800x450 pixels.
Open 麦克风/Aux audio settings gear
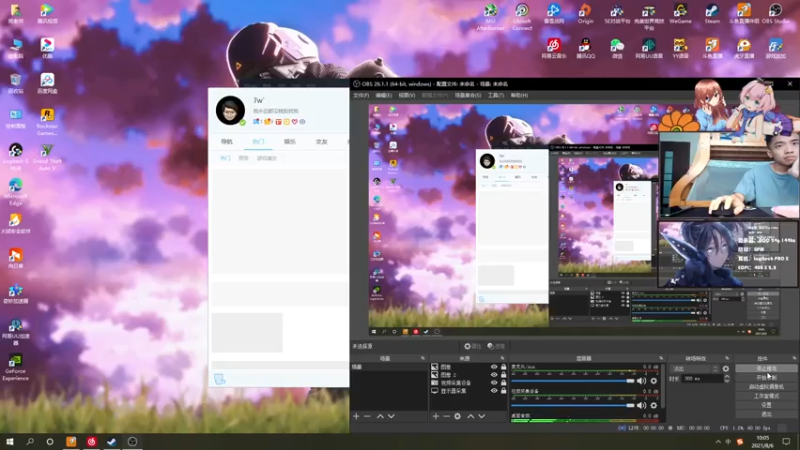point(654,381)
